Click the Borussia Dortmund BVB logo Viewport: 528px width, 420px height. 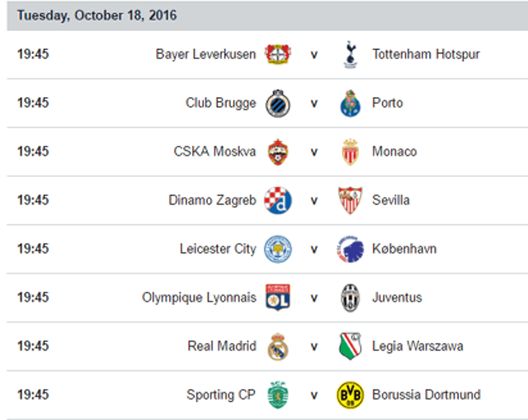click(350, 395)
